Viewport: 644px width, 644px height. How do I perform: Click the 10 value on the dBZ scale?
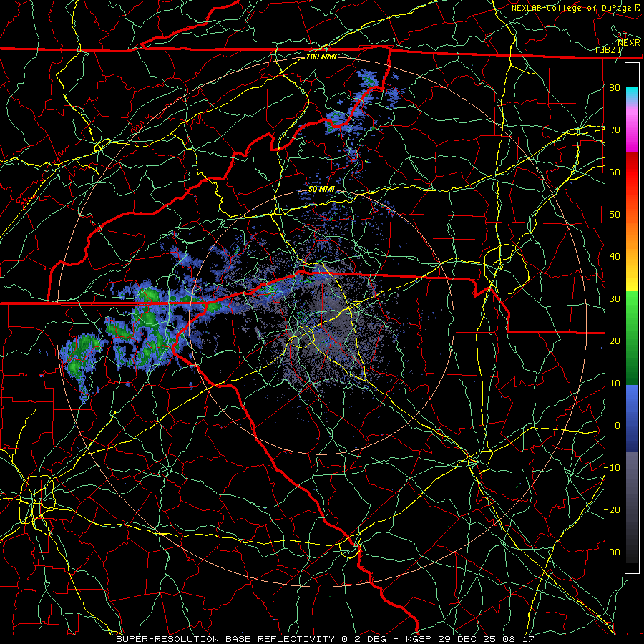[x=615, y=384]
